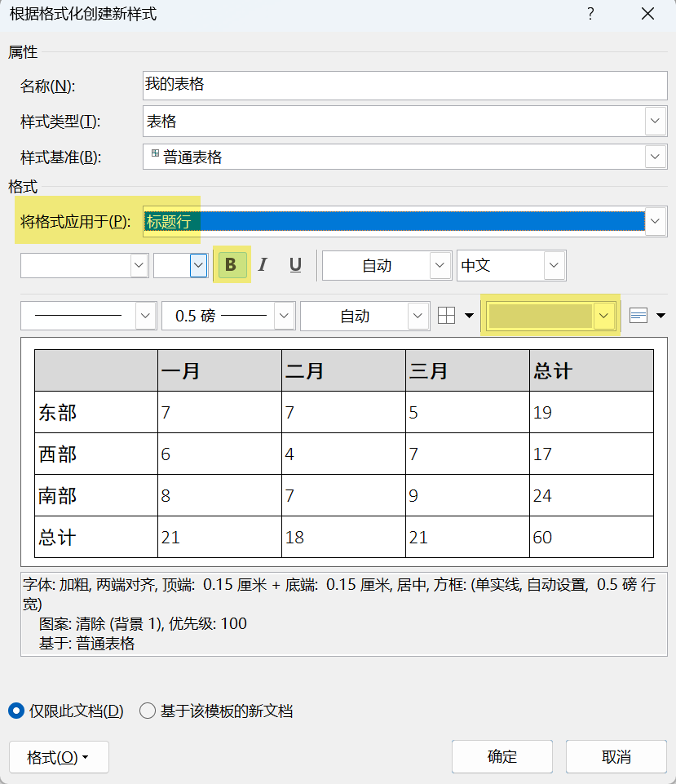Toggle the Underline formatting button
Screen dimensions: 676x784
(295, 265)
